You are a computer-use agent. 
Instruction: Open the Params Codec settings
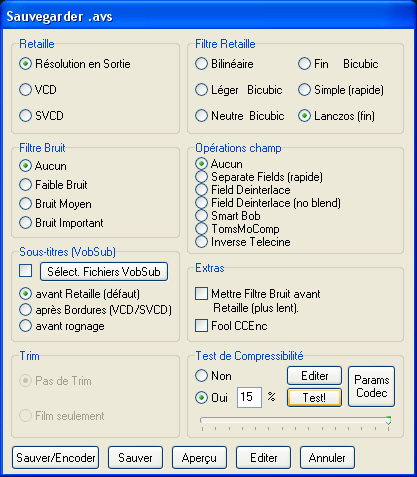pos(371,386)
